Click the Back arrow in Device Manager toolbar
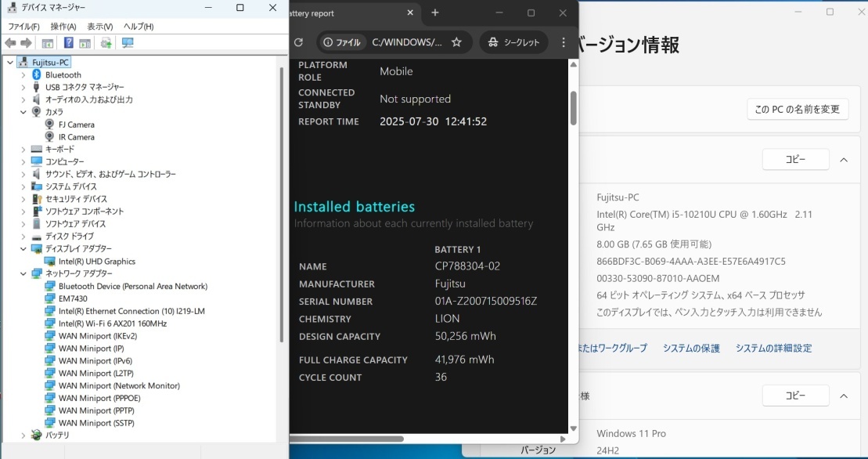This screenshot has width=868, height=459. 10,43
